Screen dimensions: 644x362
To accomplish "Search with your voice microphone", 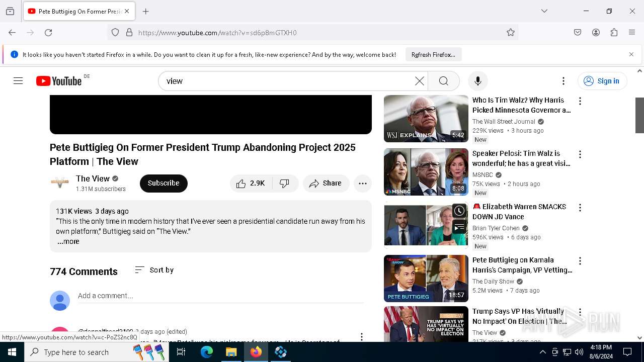I will (x=478, y=81).
